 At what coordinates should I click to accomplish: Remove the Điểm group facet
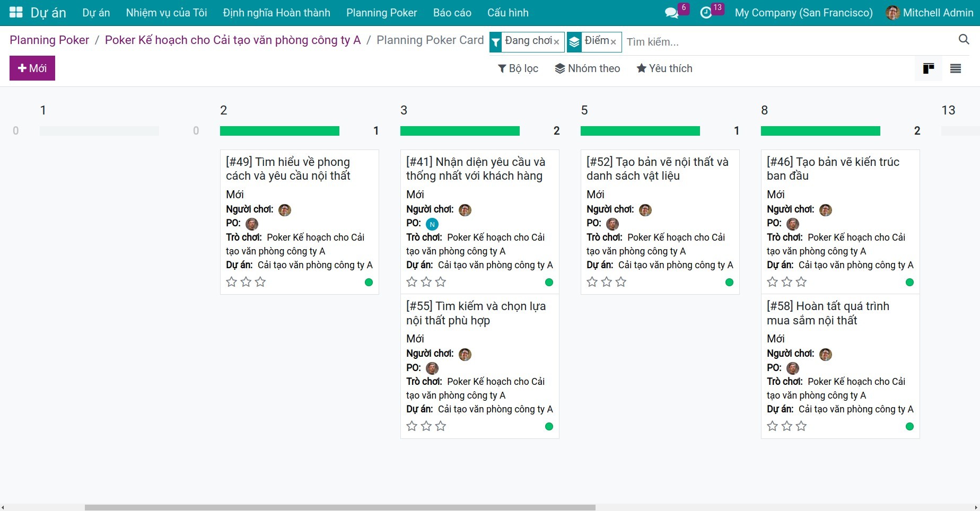coord(613,42)
